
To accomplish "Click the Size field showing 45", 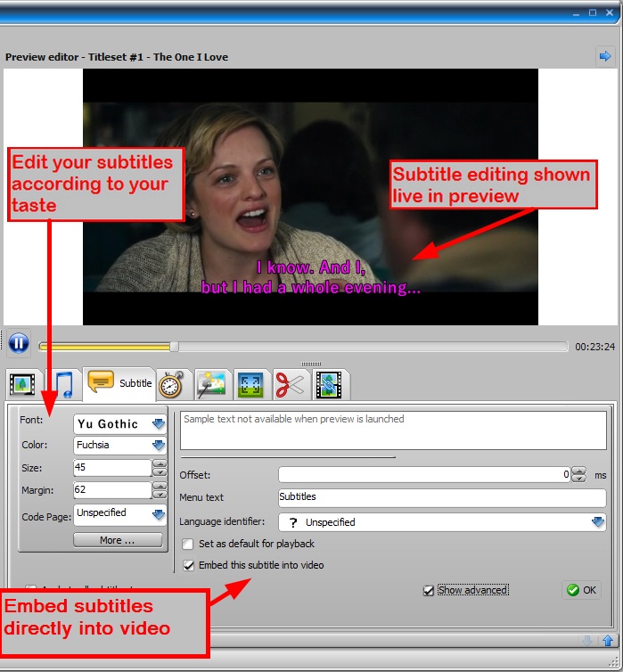I will click(112, 468).
